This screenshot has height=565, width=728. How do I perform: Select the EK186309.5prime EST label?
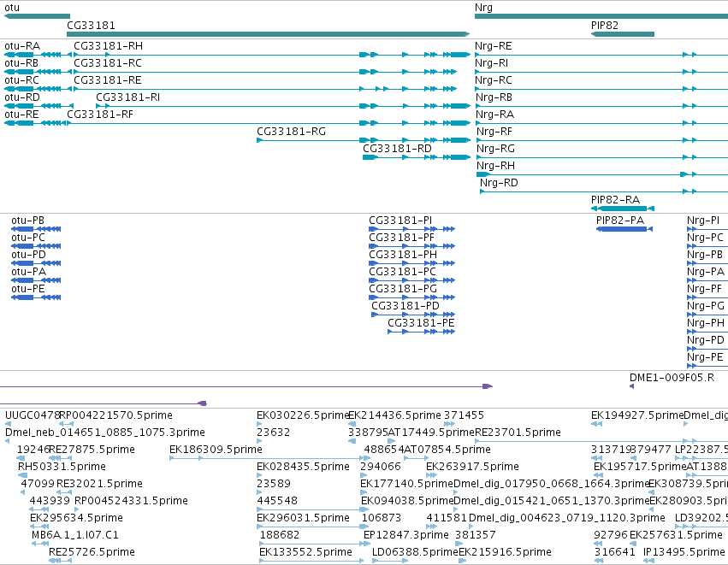coord(216,450)
